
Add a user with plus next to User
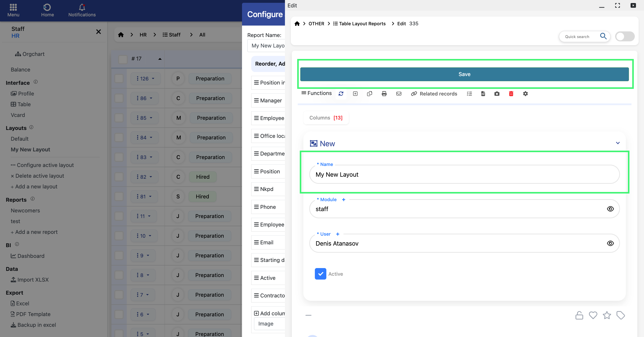point(338,234)
